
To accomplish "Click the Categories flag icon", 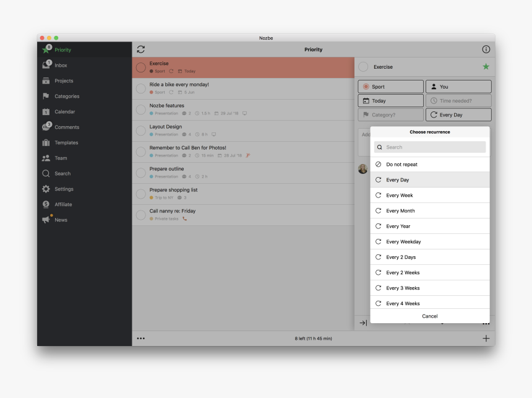I will click(x=46, y=96).
